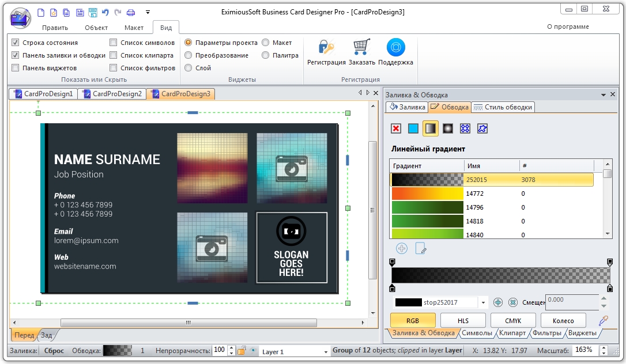Select Макет radio button in Виджеты group
626x364 pixels.
coord(266,42)
